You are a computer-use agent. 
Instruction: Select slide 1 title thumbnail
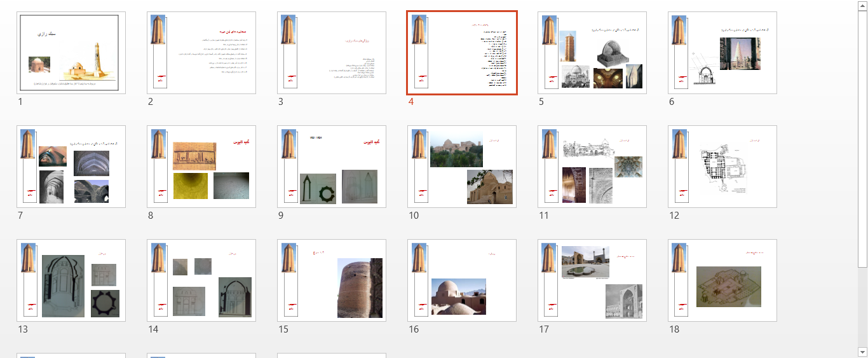point(71,53)
